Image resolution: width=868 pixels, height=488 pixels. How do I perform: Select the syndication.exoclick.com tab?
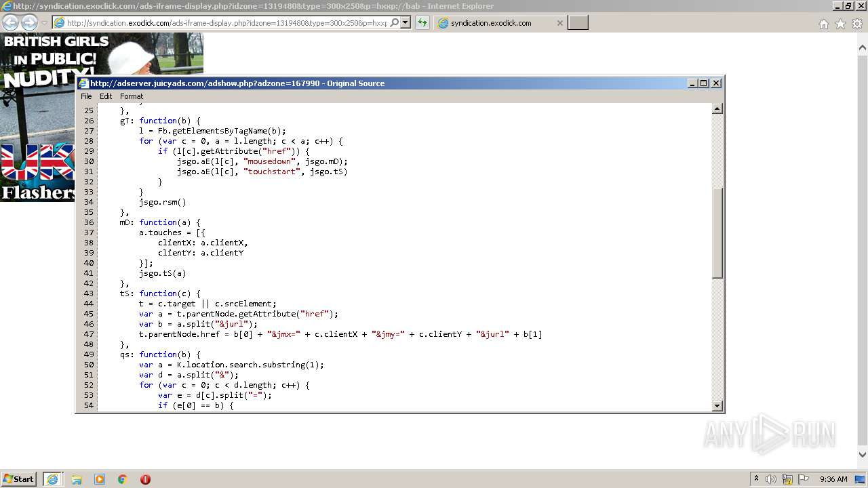500,22
